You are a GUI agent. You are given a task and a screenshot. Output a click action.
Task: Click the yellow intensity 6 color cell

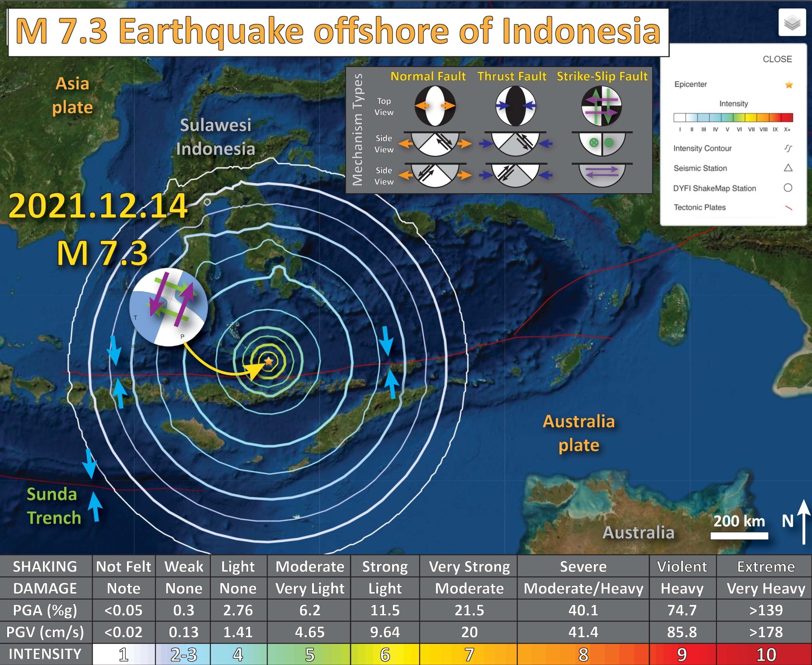[385, 654]
